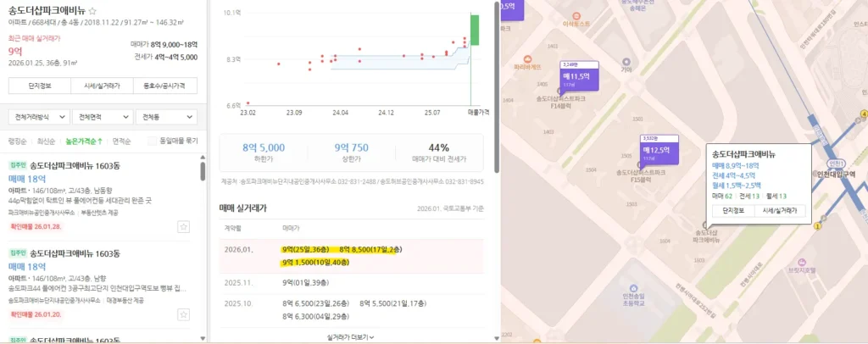The height and width of the screenshot is (344, 868).
Task: Click 단지정보 button in map popup
Action: (733, 211)
